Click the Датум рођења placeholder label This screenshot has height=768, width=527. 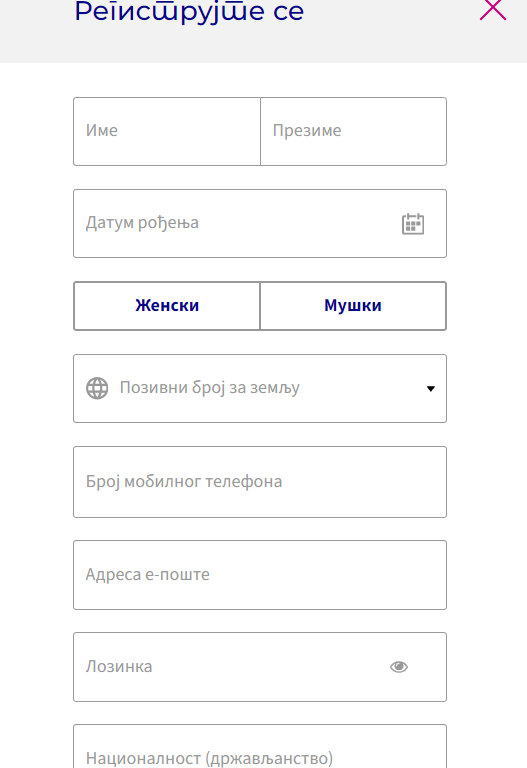coord(142,223)
